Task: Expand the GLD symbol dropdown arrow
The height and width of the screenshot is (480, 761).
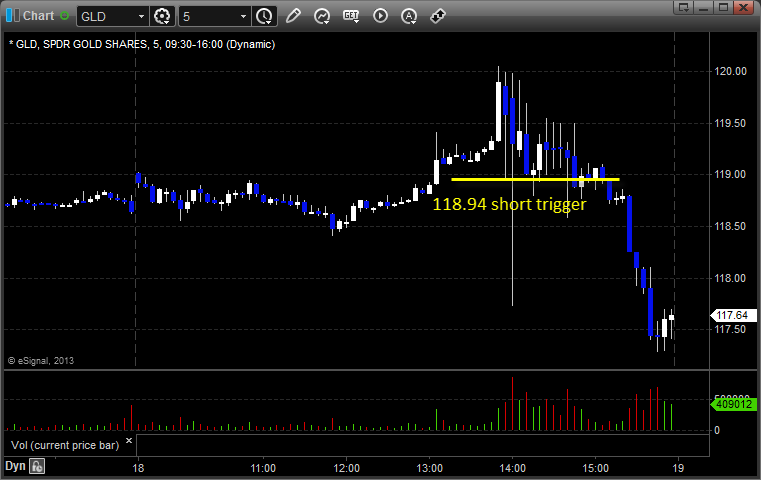Action: click(x=141, y=17)
